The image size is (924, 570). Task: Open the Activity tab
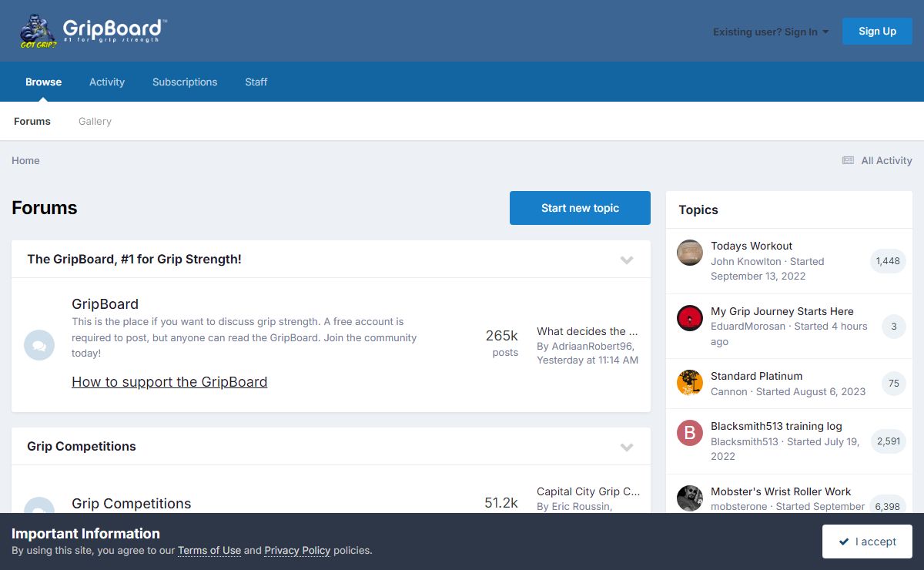(x=107, y=82)
